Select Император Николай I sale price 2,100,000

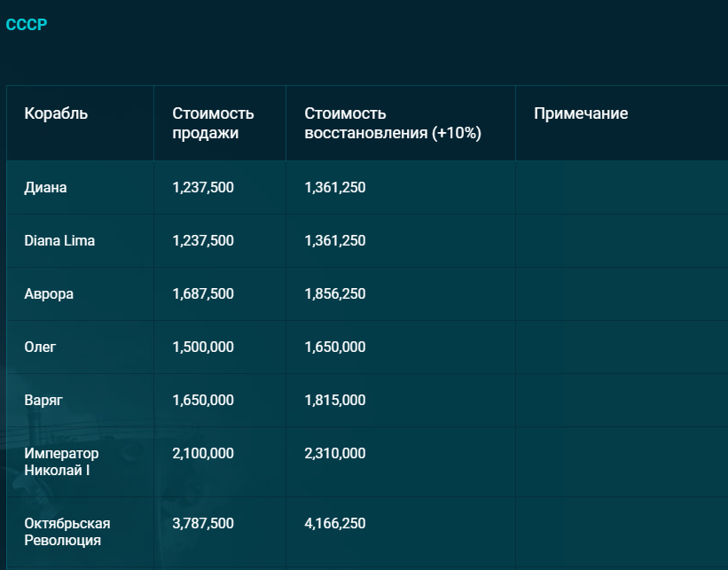pyautogui.click(x=203, y=454)
